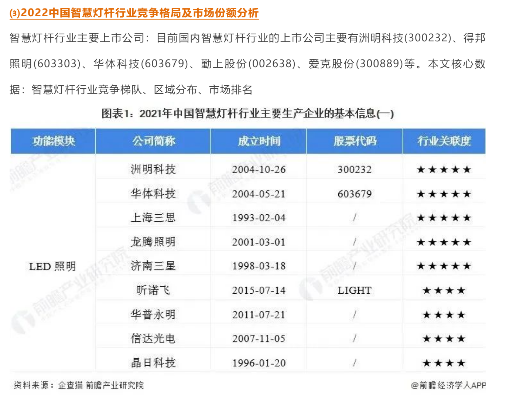Select the 公司简称 column header
This screenshot has width=506, height=420.
click(x=153, y=141)
